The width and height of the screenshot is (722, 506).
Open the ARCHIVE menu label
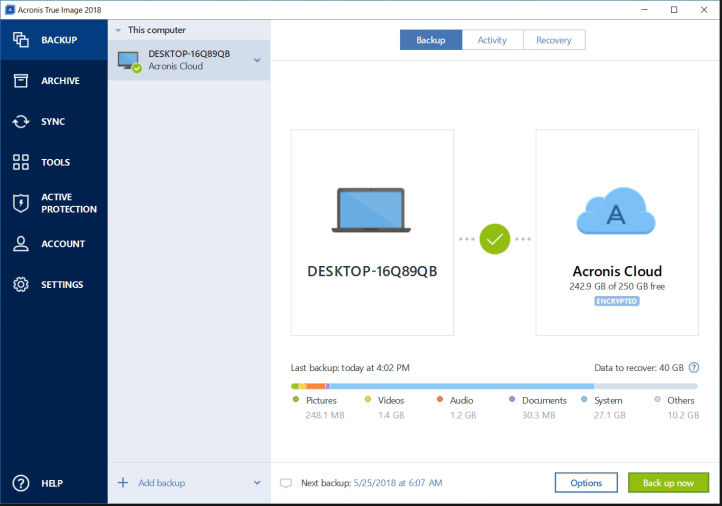click(60, 81)
